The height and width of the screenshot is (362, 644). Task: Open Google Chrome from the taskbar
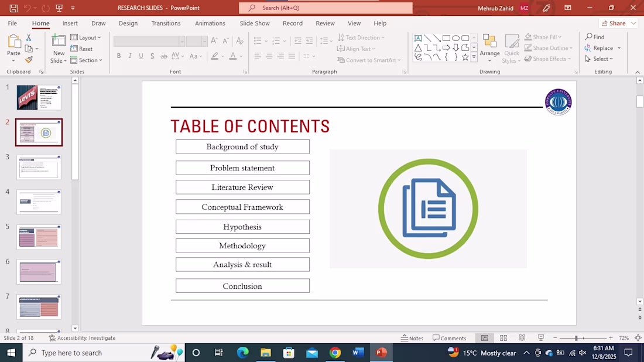tap(335, 353)
